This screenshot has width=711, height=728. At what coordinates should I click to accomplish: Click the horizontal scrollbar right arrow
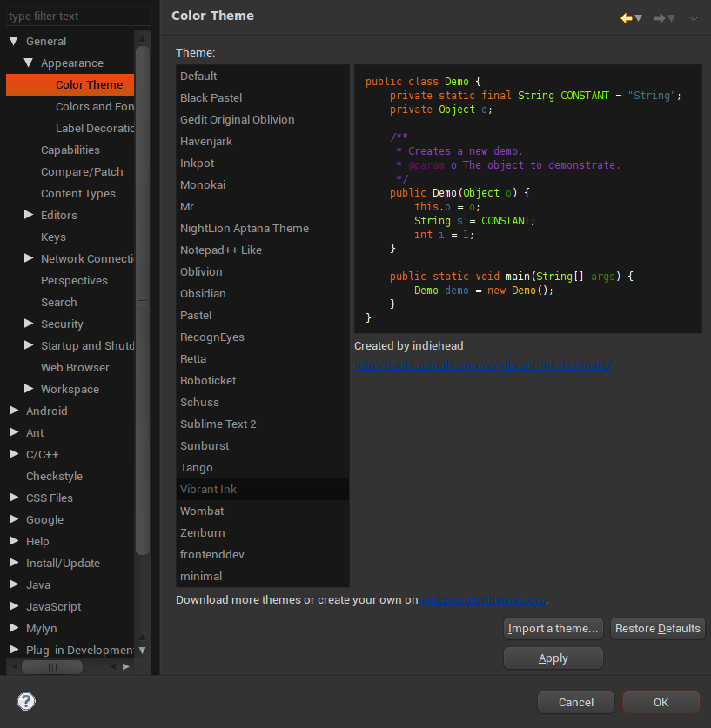point(126,667)
